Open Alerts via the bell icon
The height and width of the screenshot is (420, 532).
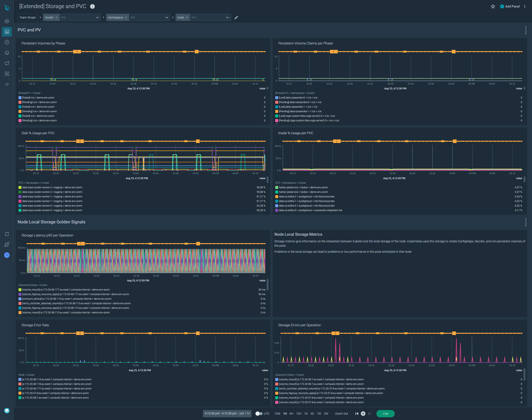tap(7, 53)
